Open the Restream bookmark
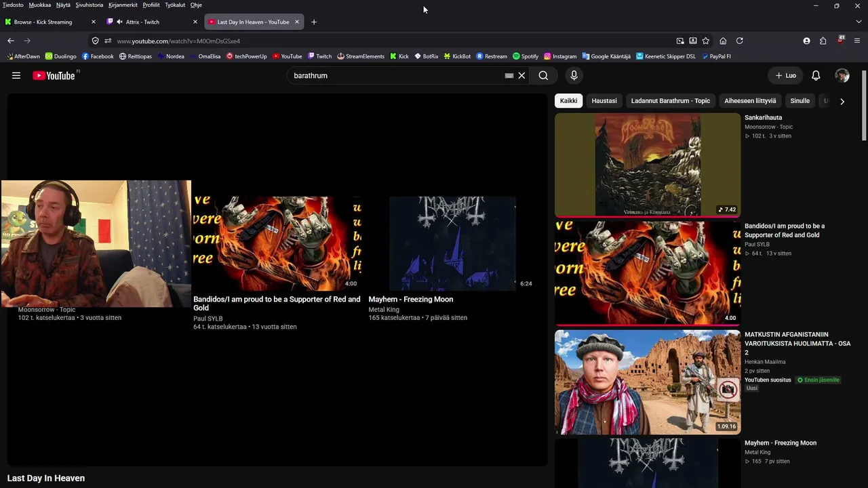The width and height of the screenshot is (868, 488). pos(492,56)
